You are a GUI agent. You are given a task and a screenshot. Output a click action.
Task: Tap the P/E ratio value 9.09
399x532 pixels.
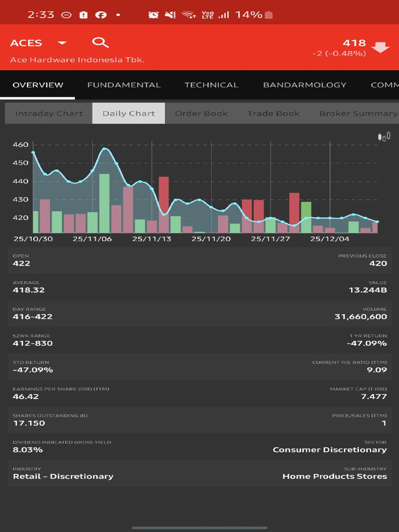coord(377,370)
